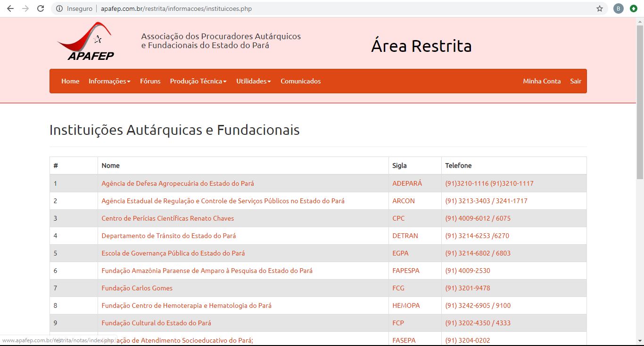Click the Área Restrita title text
Viewport: 644px width, 346px height.
coord(421,46)
